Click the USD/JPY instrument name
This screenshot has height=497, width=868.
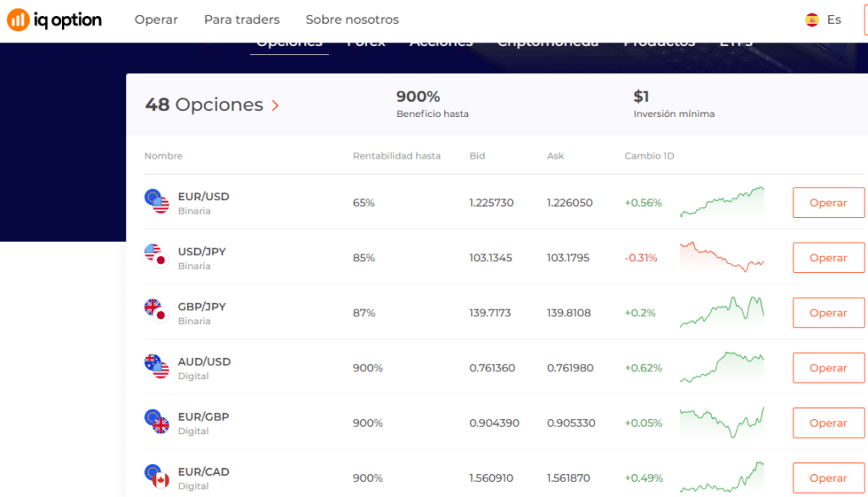(202, 252)
